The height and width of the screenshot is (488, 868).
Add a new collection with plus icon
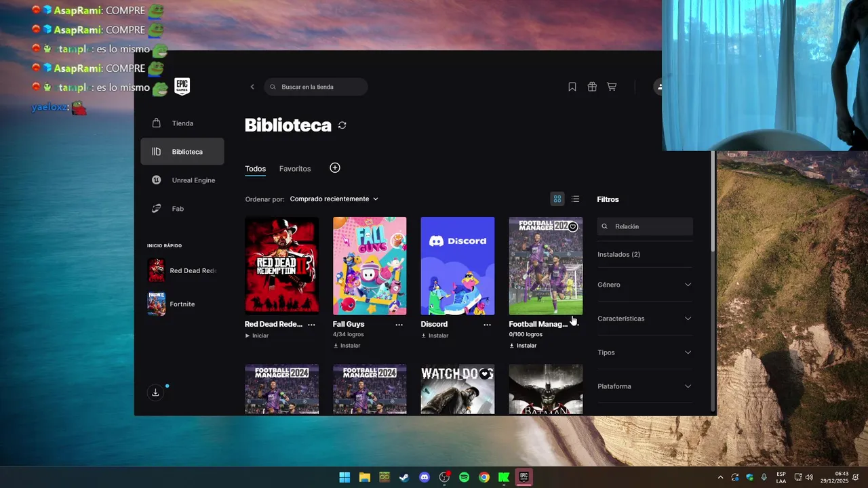click(335, 168)
